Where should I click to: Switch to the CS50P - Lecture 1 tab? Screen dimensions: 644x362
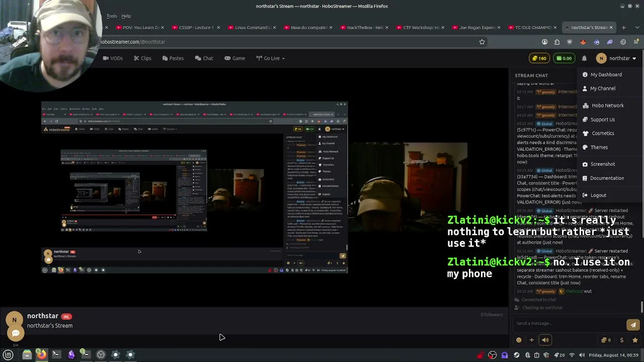click(196, 28)
